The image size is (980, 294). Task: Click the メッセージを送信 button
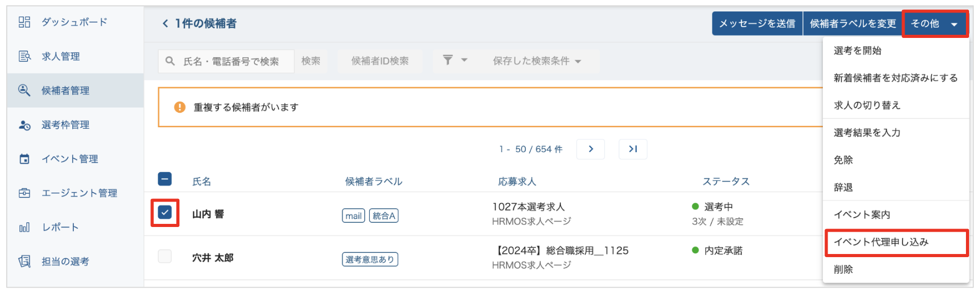point(757,24)
